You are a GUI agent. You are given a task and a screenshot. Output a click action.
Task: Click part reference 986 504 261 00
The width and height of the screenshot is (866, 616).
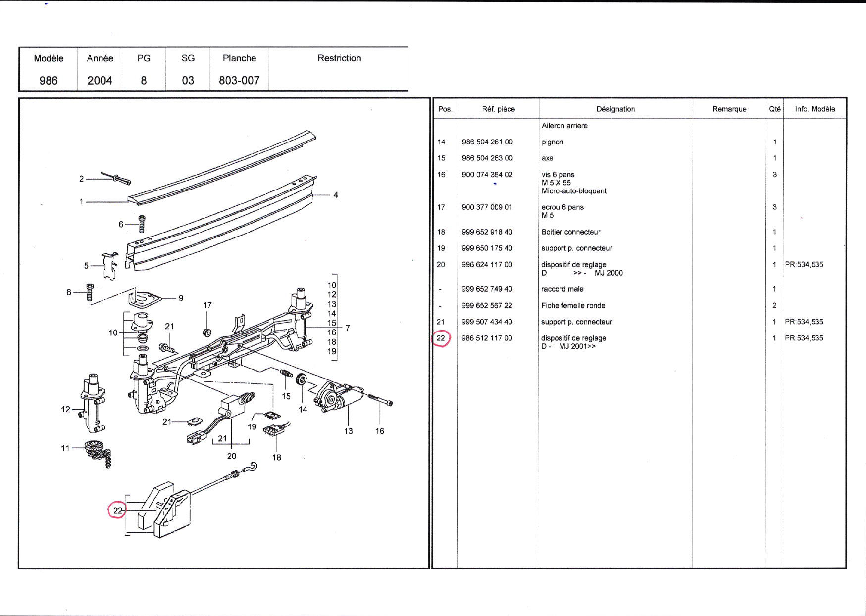coord(487,142)
